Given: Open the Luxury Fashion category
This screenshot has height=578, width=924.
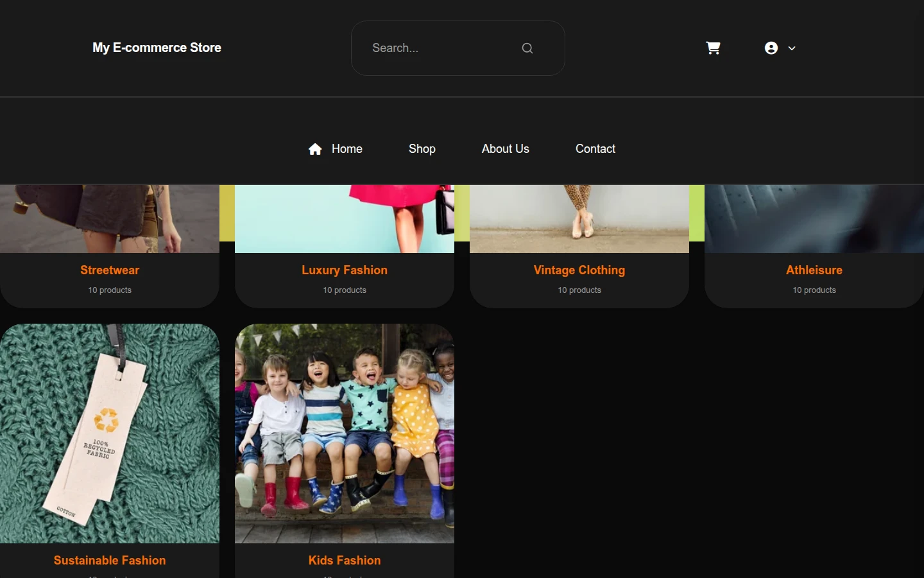Looking at the screenshot, I should pyautogui.click(x=345, y=270).
